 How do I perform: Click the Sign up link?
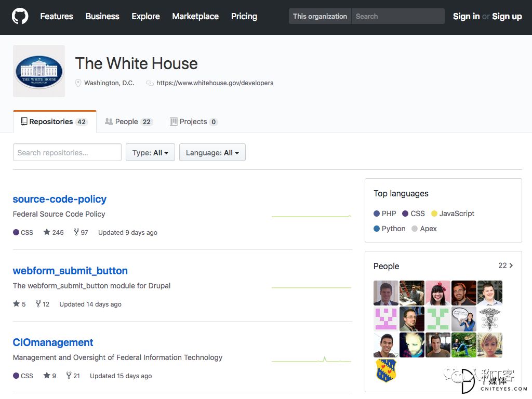(507, 16)
